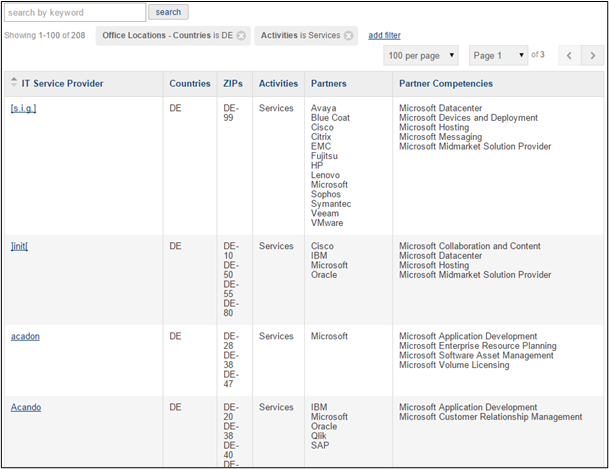Open the Page 1 selector dropdown
This screenshot has width=609, height=469.
tap(498, 56)
